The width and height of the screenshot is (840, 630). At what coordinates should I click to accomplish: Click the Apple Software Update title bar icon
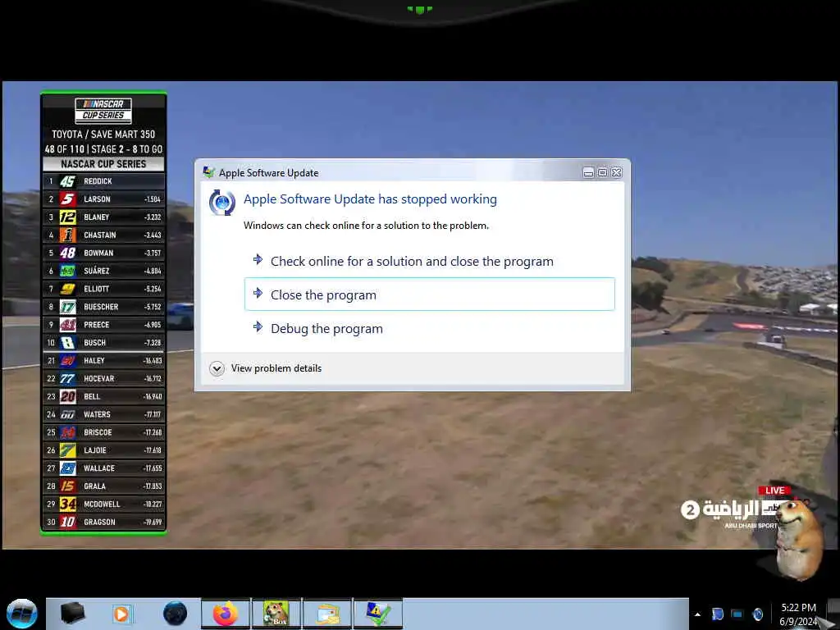pyautogui.click(x=209, y=172)
